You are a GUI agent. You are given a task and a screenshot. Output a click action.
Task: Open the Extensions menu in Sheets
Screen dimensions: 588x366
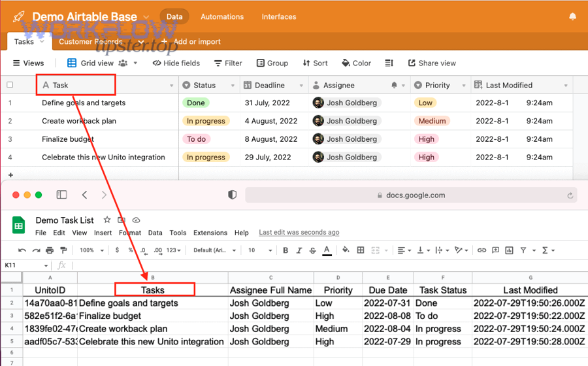pos(210,233)
